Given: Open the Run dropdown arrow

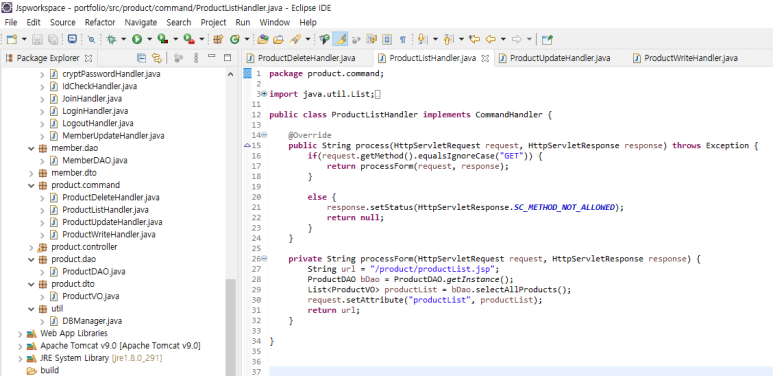Looking at the screenshot, I should pyautogui.click(x=149, y=39).
